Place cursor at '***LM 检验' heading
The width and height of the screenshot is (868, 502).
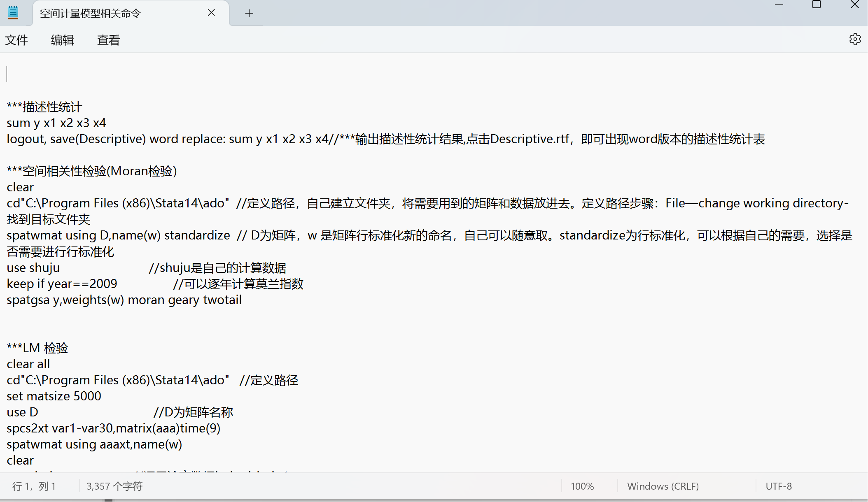(37, 348)
